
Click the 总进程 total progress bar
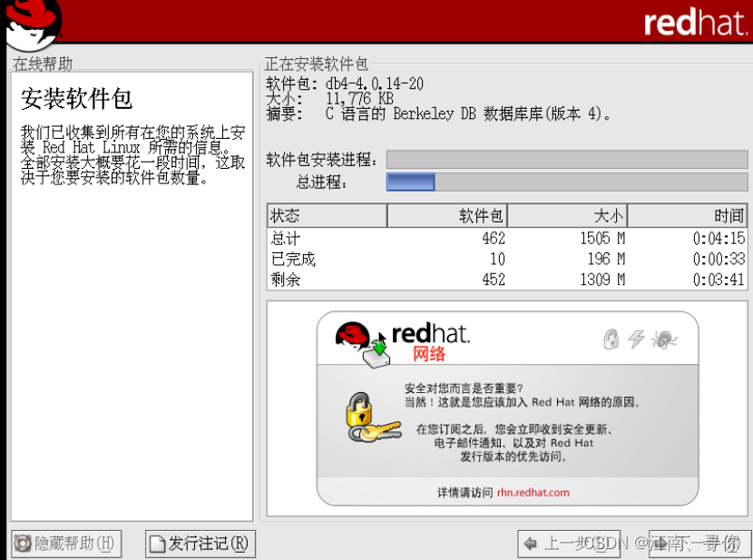click(567, 182)
